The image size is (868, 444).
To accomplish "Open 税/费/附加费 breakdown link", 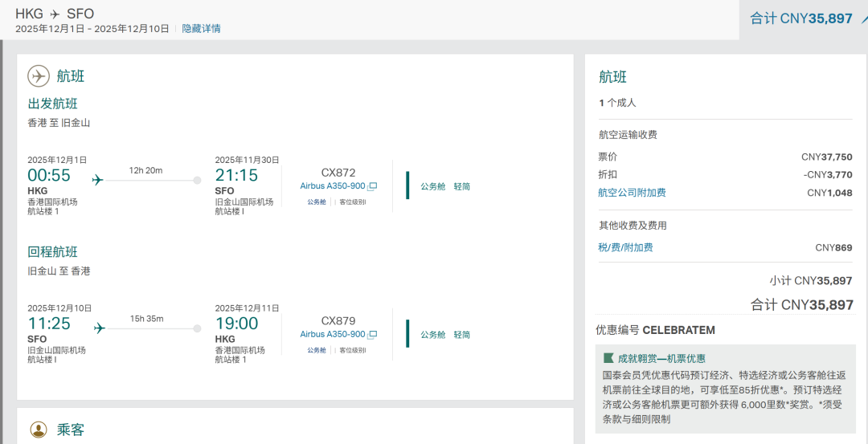I will [625, 247].
